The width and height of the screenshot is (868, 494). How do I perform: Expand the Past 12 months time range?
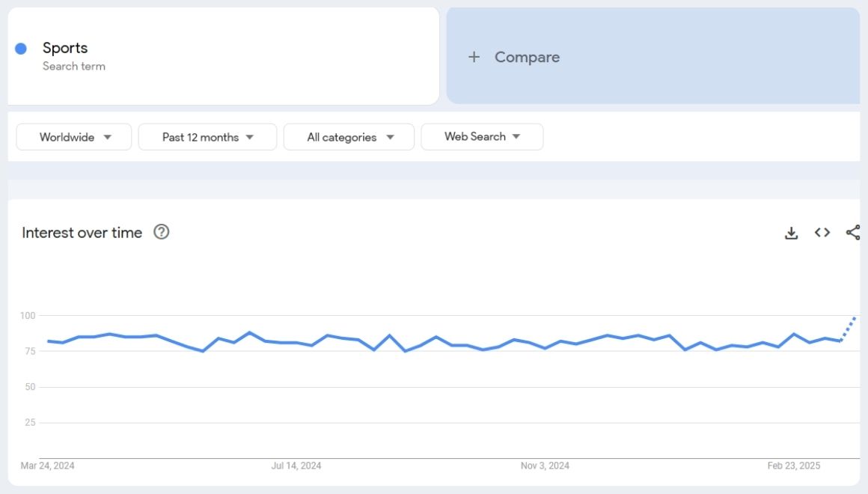click(207, 137)
